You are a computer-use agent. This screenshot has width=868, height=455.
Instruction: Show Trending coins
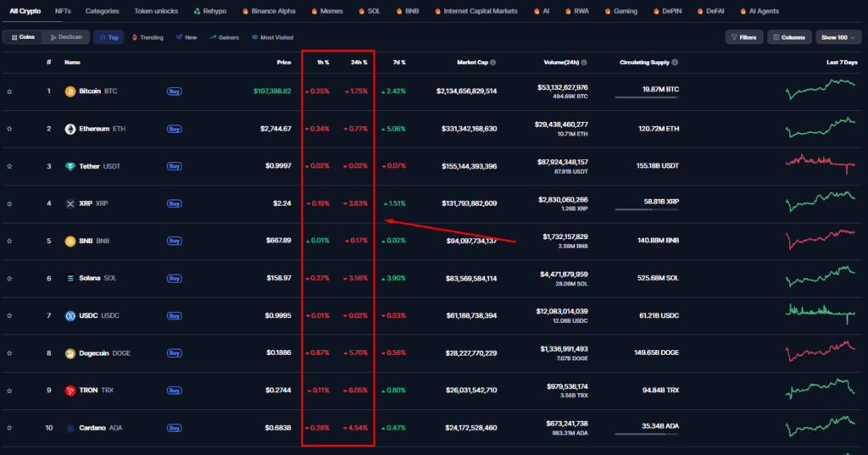(x=147, y=37)
